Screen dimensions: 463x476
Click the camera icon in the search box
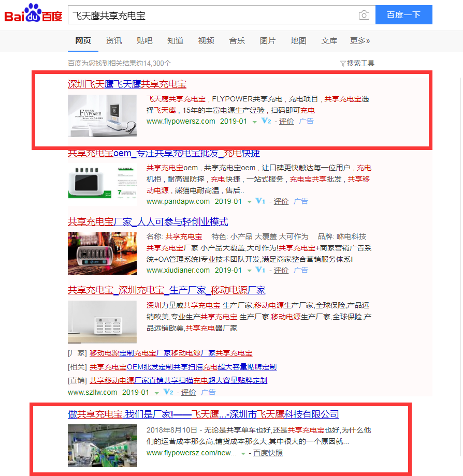pos(364,15)
